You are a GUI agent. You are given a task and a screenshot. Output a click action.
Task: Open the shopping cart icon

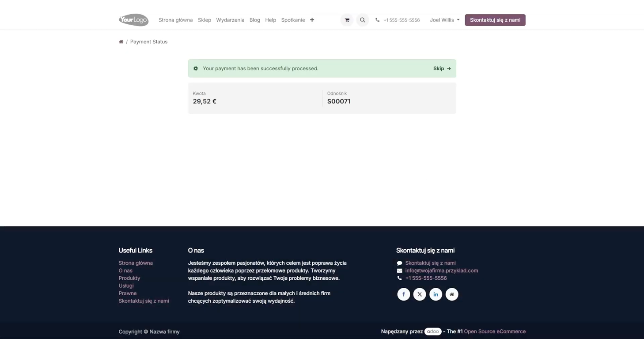[347, 20]
